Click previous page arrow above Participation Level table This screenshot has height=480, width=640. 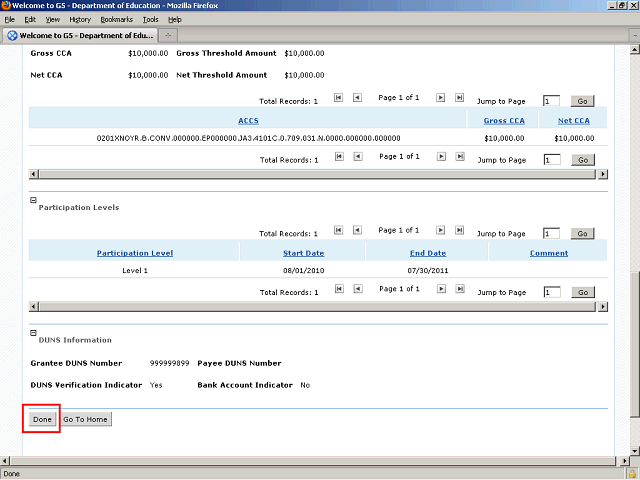tap(357, 232)
